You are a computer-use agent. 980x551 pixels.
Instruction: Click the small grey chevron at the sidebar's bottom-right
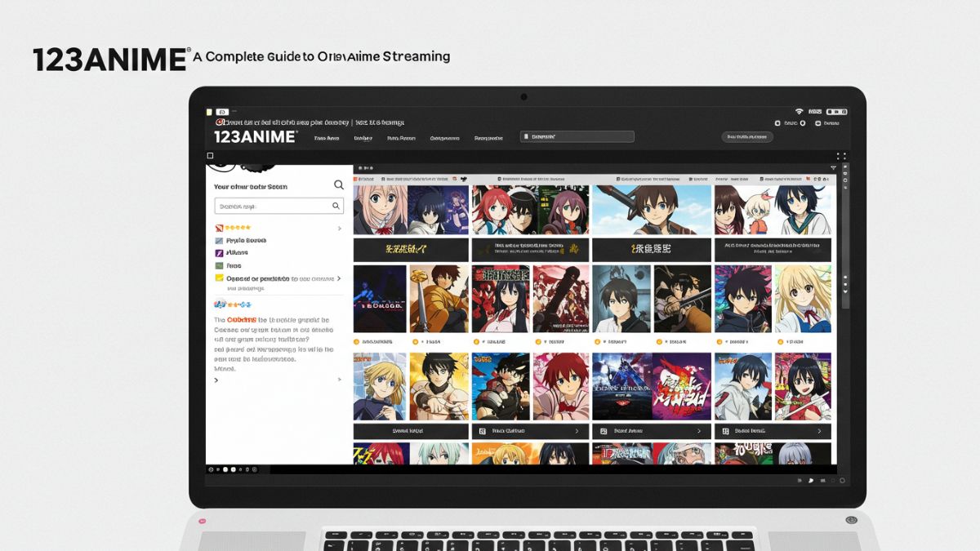click(339, 380)
